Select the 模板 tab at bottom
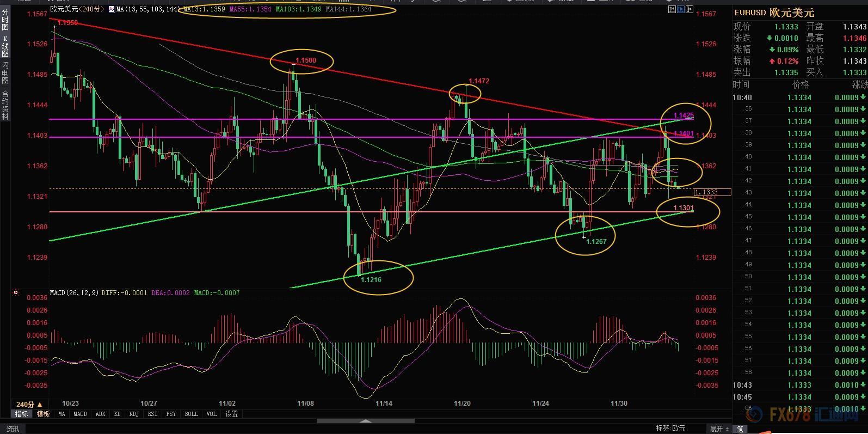This screenshot has width=868, height=434. pos(44,414)
